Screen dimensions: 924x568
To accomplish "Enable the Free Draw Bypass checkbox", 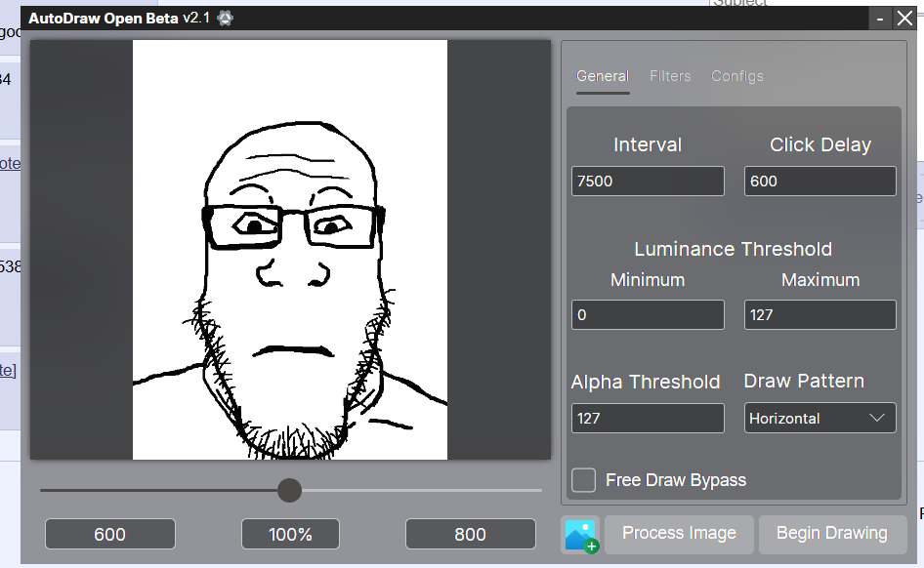I will [x=584, y=480].
